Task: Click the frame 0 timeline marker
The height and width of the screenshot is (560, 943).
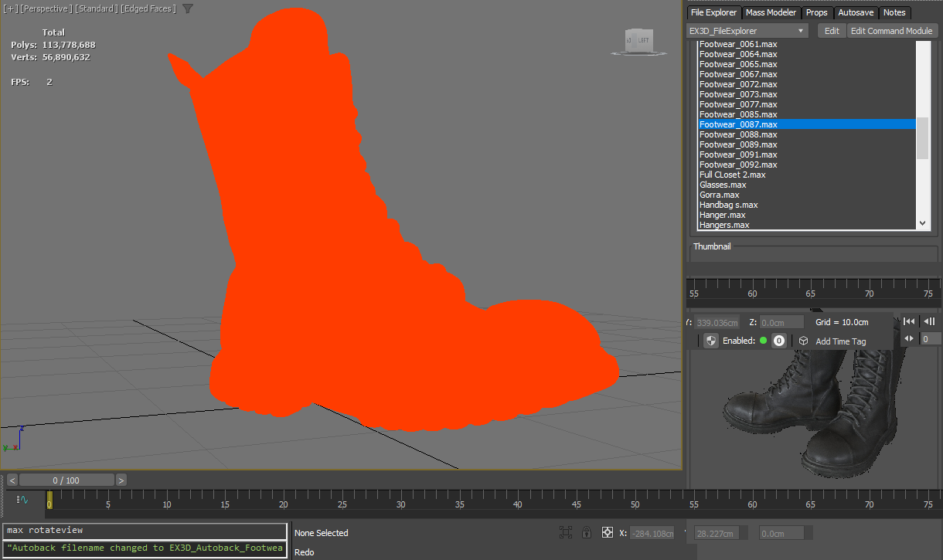Action: coord(49,501)
